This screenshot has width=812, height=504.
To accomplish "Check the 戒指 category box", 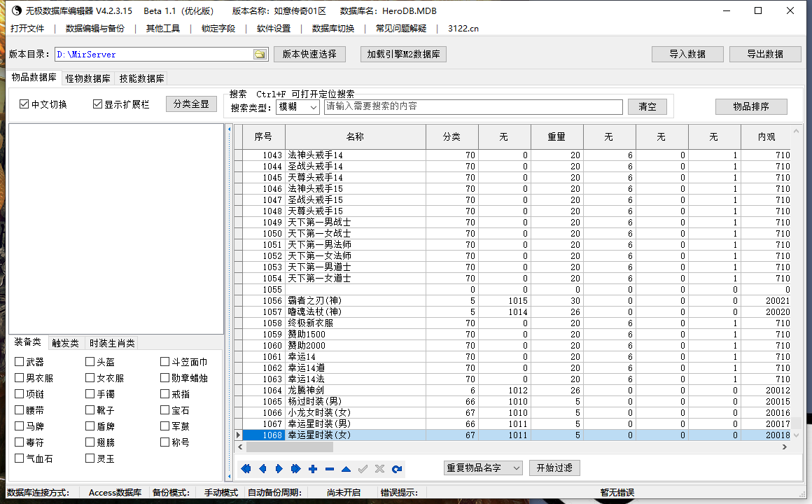I will coord(164,393).
